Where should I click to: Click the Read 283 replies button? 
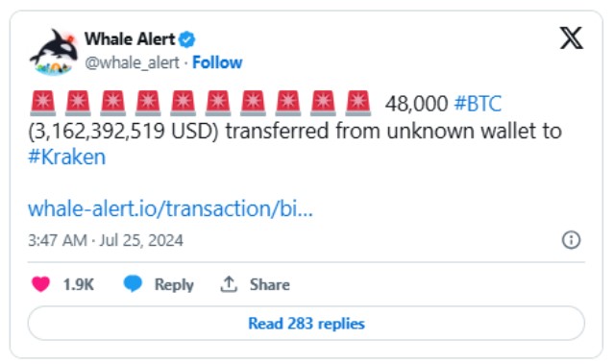[307, 324]
